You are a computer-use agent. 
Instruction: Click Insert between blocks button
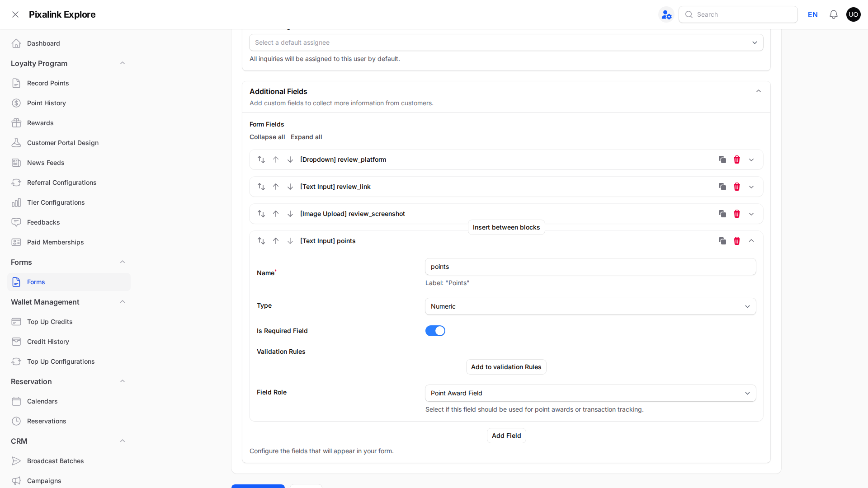(506, 227)
